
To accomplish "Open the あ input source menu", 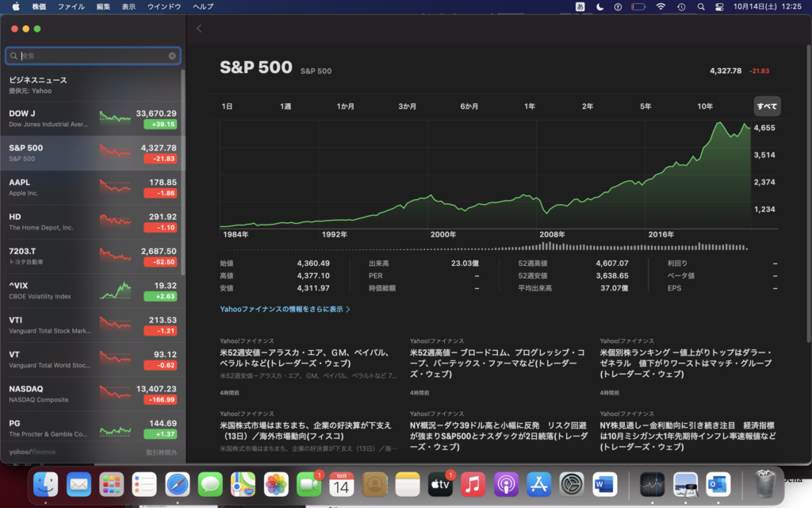I will point(580,6).
